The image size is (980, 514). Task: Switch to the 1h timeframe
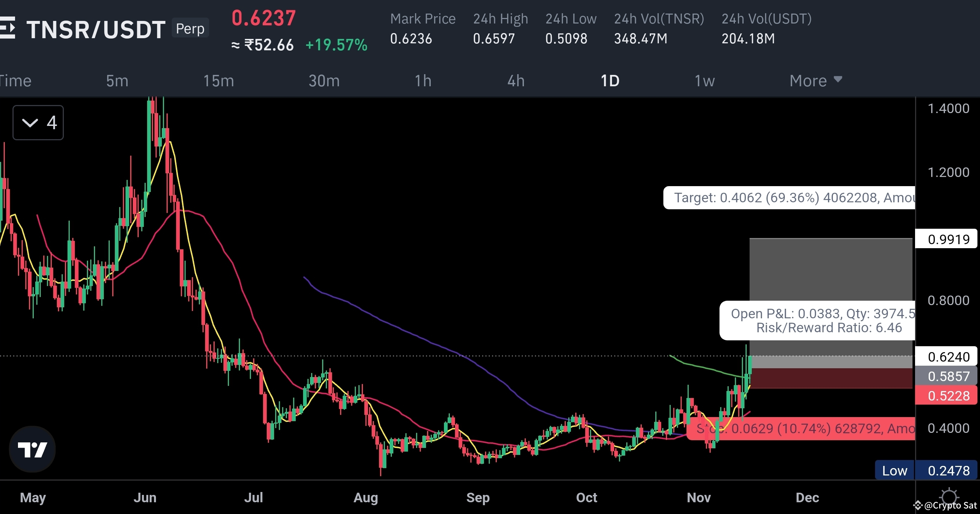pyautogui.click(x=423, y=81)
